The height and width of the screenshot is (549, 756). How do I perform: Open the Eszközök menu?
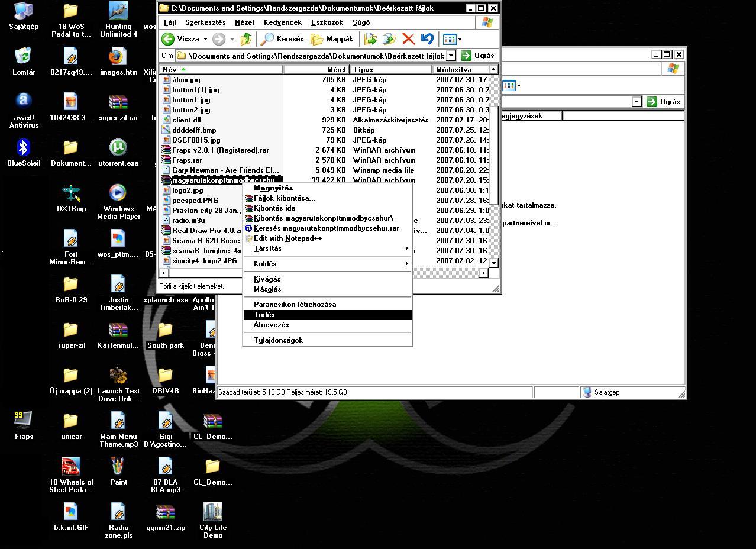(x=327, y=22)
